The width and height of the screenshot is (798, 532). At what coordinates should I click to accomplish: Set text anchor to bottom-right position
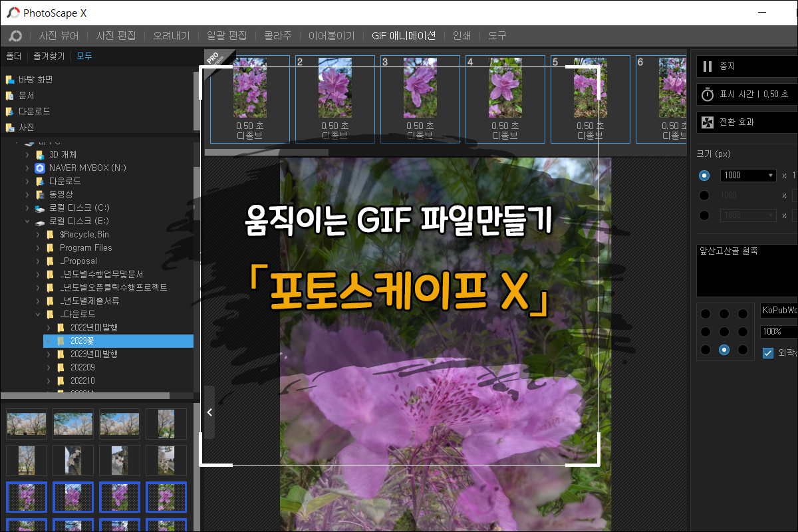tap(742, 350)
